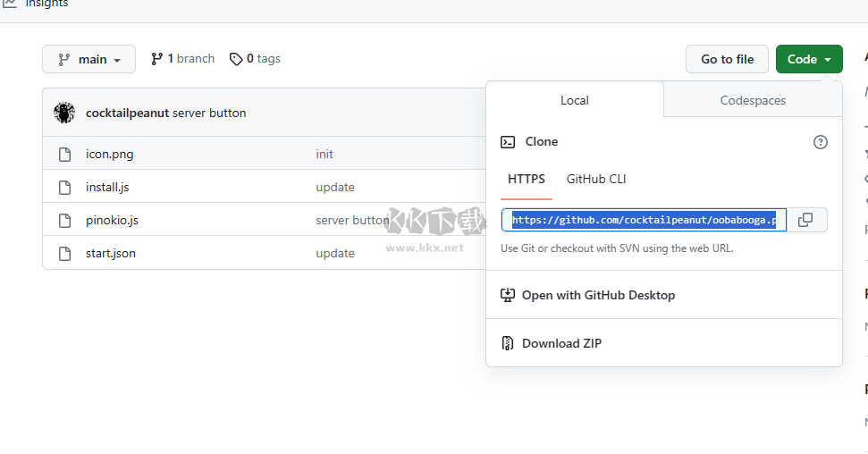This screenshot has width=868, height=454.
Task: Open the icon.png file
Action: (x=110, y=155)
